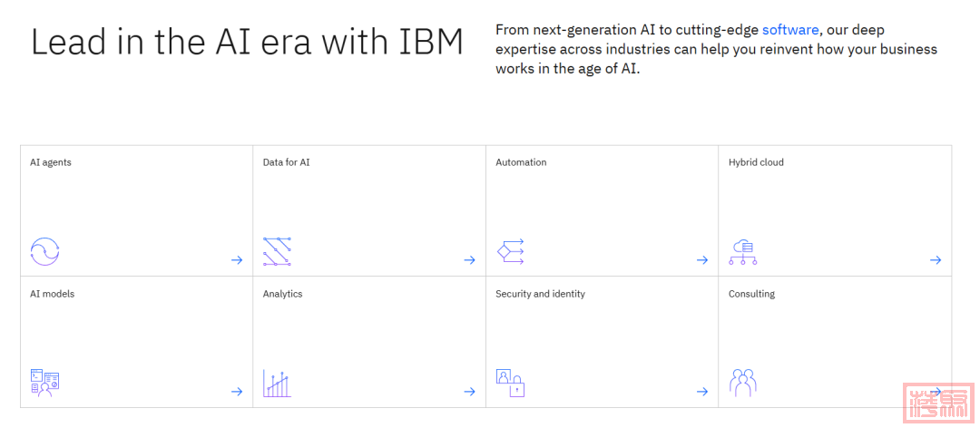
Task: Click the arrow in Analytics card
Action: point(469,392)
